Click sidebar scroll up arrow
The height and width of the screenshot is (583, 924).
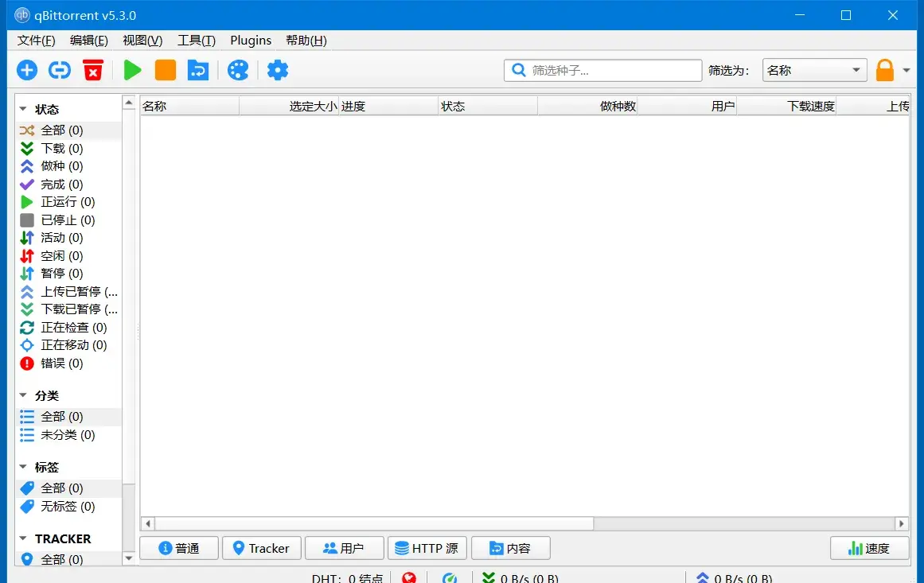128,103
